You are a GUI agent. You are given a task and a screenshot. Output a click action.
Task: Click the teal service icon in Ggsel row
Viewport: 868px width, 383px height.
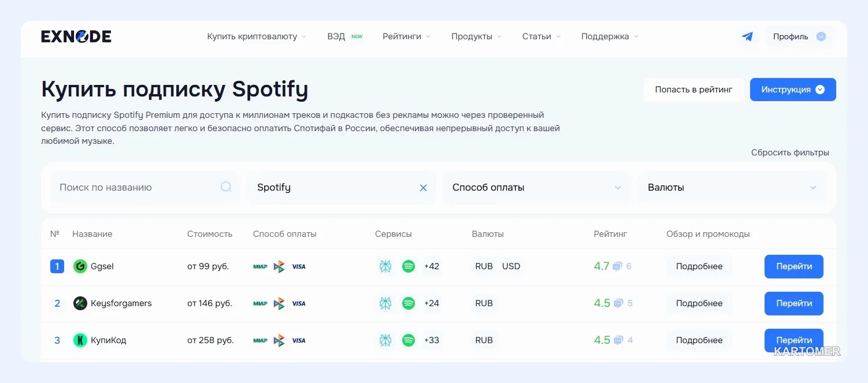[x=385, y=266]
